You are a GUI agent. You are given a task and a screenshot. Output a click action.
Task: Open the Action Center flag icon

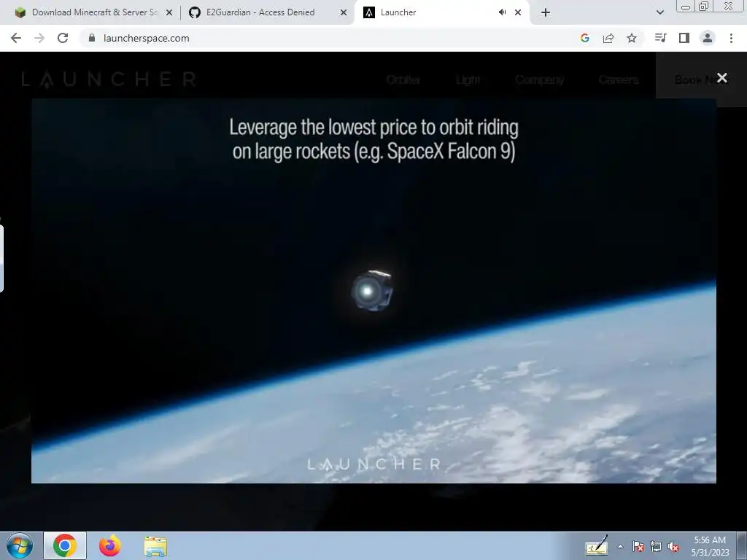[x=638, y=546]
